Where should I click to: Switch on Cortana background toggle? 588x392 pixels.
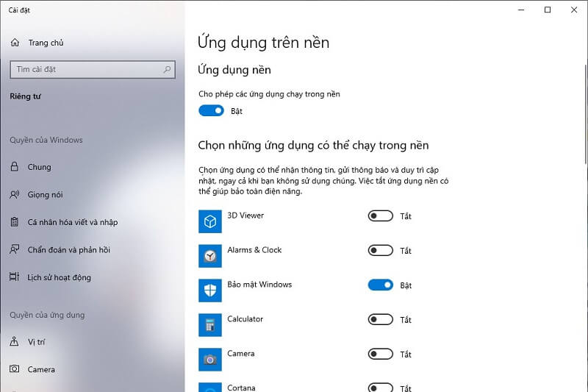tap(380, 388)
